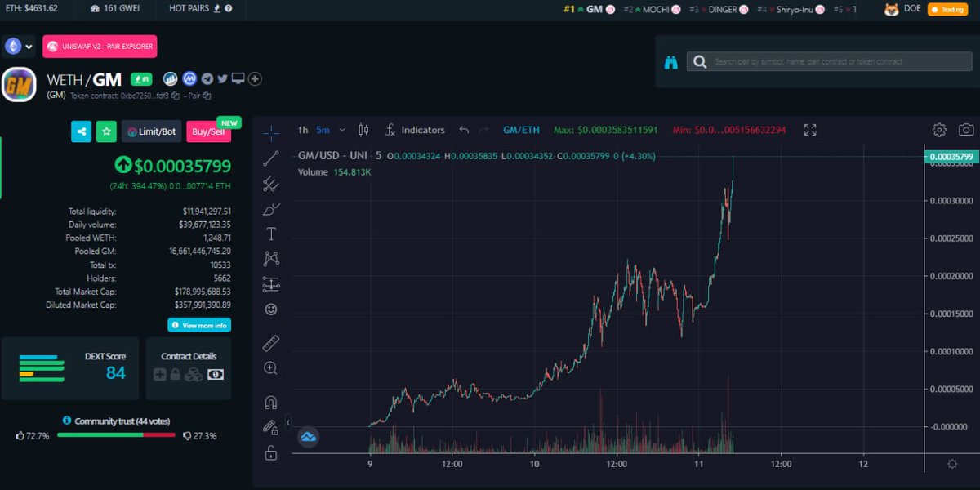Undo the last chart action
This screenshot has width=980, height=490.
(x=464, y=130)
